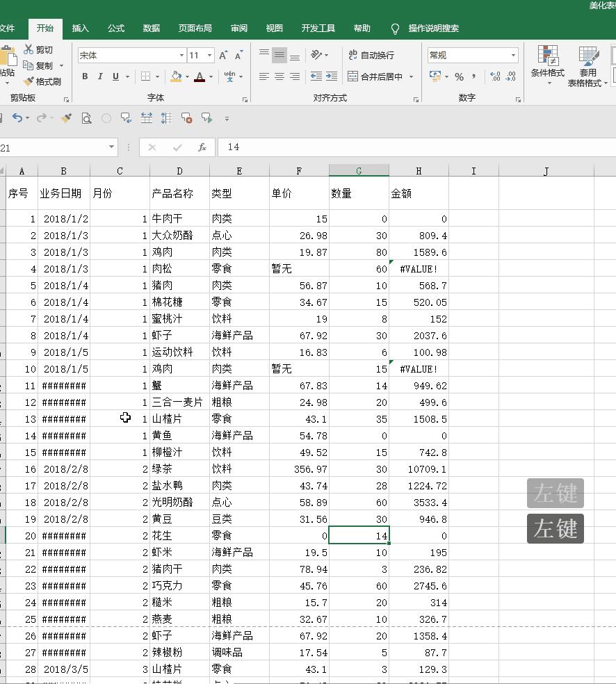Switch to the 数据 ribbon tab

coord(151,28)
